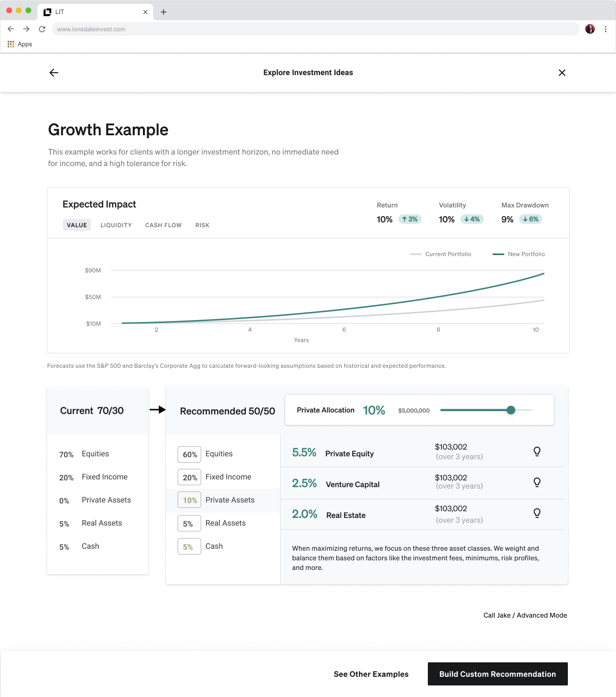Click the lightbulb icon for Real Estate
The width and height of the screenshot is (616, 697).
point(537,513)
